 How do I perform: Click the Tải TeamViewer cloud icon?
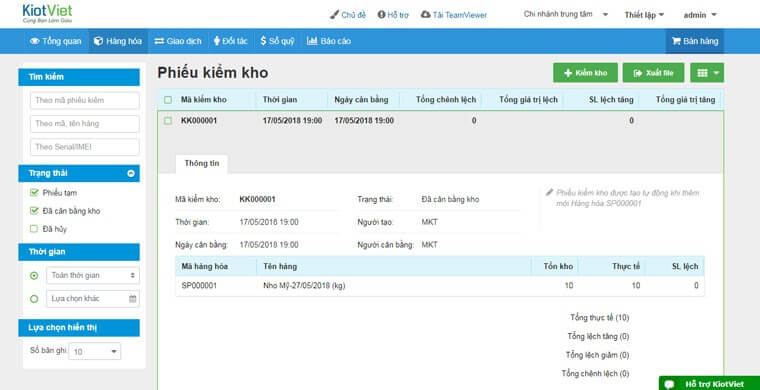pos(426,15)
